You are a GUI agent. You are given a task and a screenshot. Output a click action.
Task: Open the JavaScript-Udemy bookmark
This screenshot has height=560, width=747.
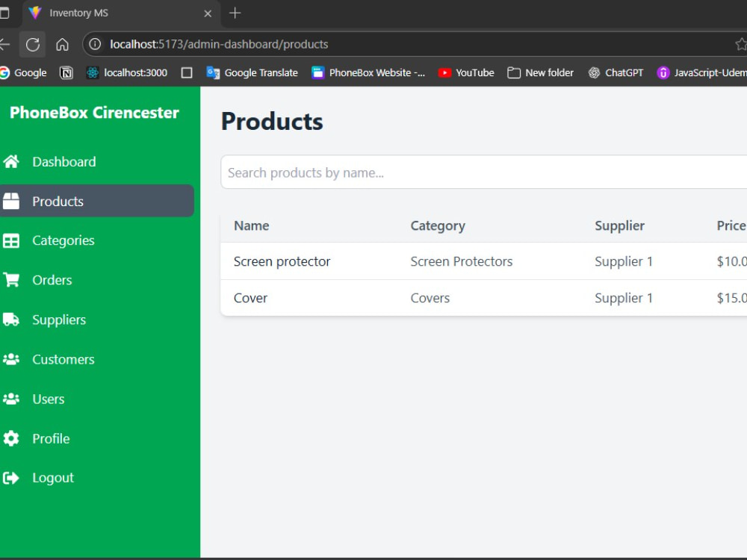coord(701,73)
